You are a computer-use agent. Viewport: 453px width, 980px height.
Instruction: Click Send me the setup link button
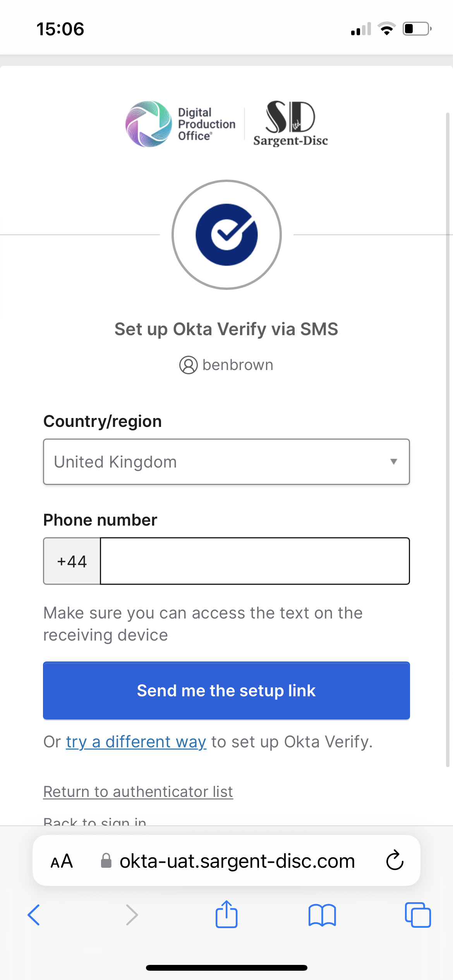226,691
